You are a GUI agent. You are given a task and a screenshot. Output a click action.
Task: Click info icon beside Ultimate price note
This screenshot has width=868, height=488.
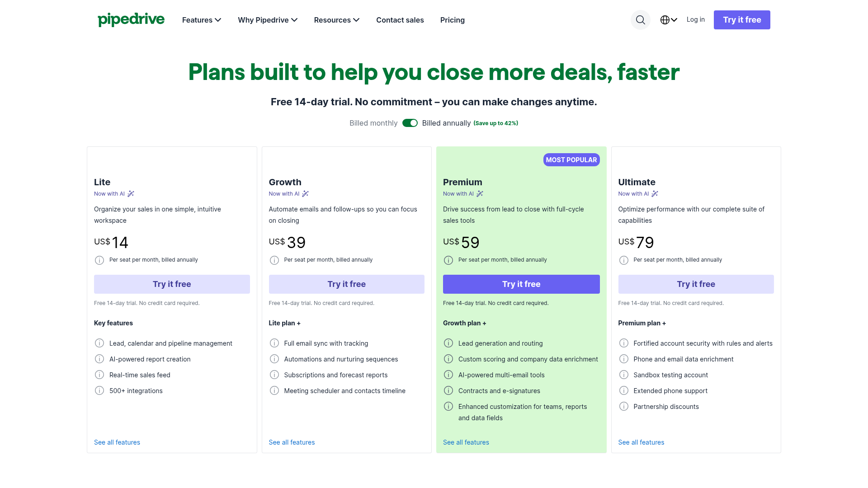pos(624,260)
